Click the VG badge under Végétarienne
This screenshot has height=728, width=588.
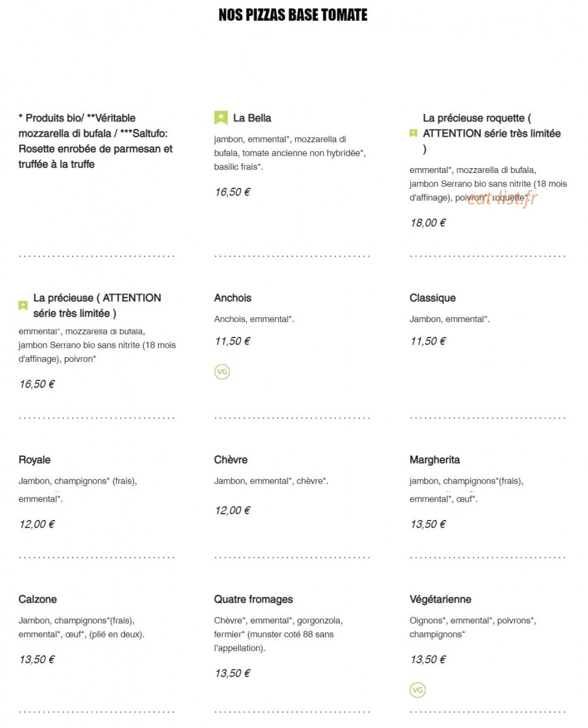click(x=417, y=690)
